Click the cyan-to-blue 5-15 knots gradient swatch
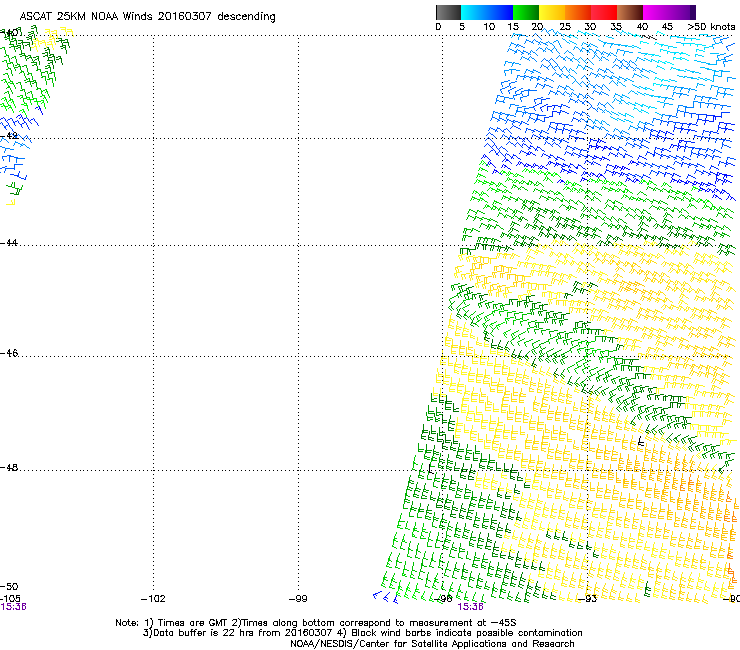 coord(487,12)
